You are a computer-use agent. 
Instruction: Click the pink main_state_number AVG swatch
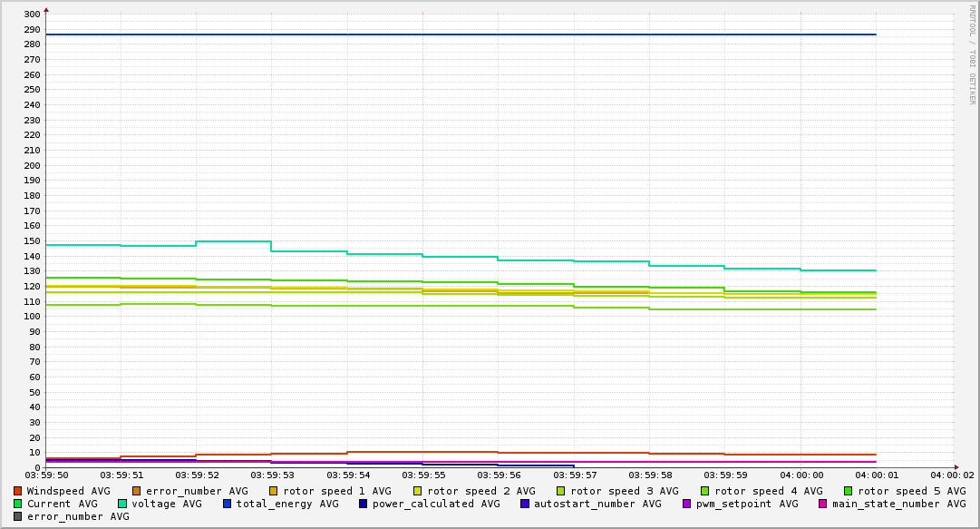pyautogui.click(x=823, y=504)
